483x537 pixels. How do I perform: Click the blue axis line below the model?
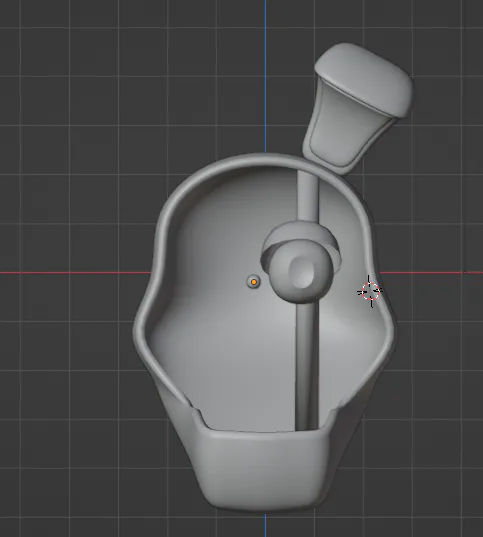(x=265, y=525)
